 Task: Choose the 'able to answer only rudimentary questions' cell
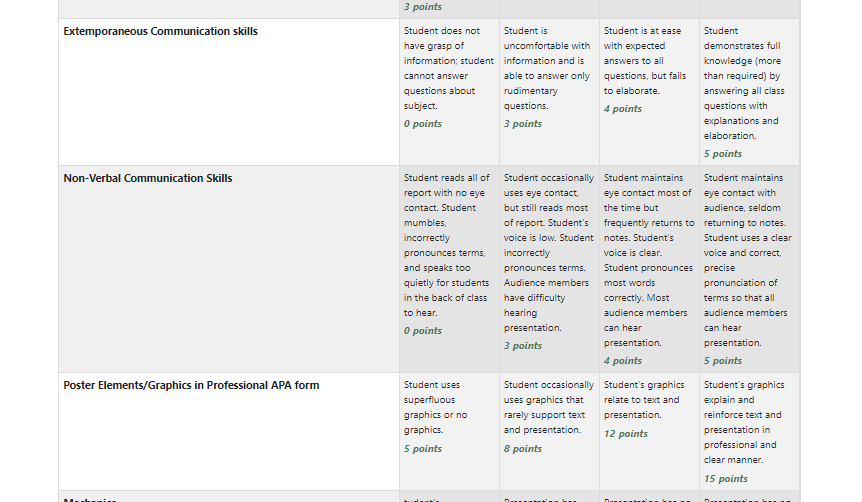pyautogui.click(x=549, y=92)
